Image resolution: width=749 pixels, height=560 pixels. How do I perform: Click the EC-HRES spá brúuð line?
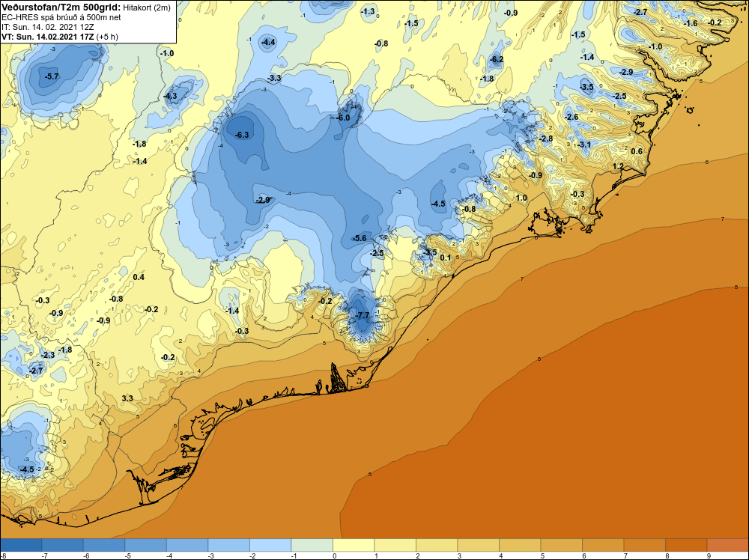(61, 17)
